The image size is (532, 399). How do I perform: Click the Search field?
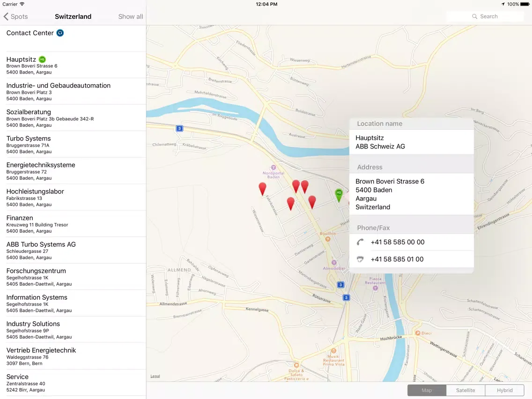[485, 16]
